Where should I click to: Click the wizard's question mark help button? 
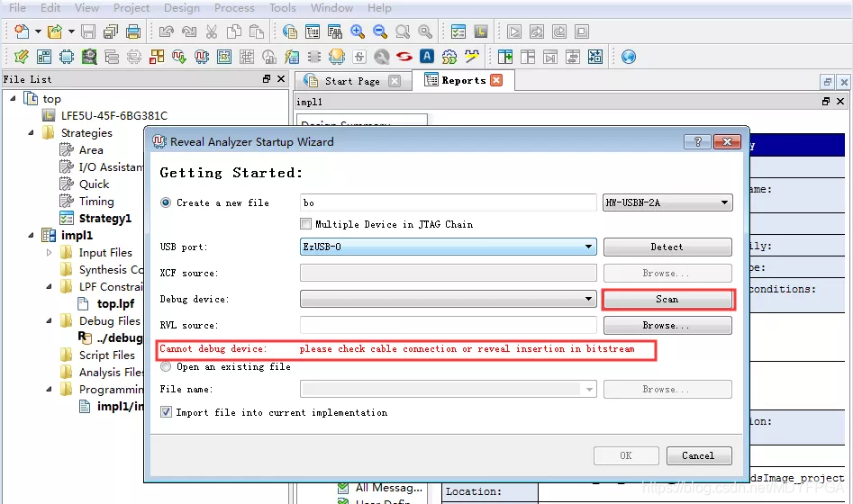(x=697, y=142)
